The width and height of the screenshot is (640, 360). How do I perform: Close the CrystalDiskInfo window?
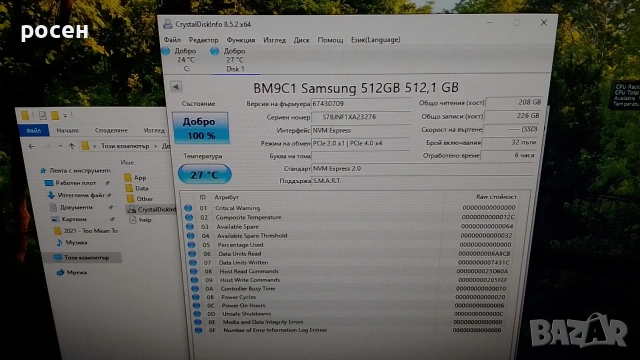544,23
